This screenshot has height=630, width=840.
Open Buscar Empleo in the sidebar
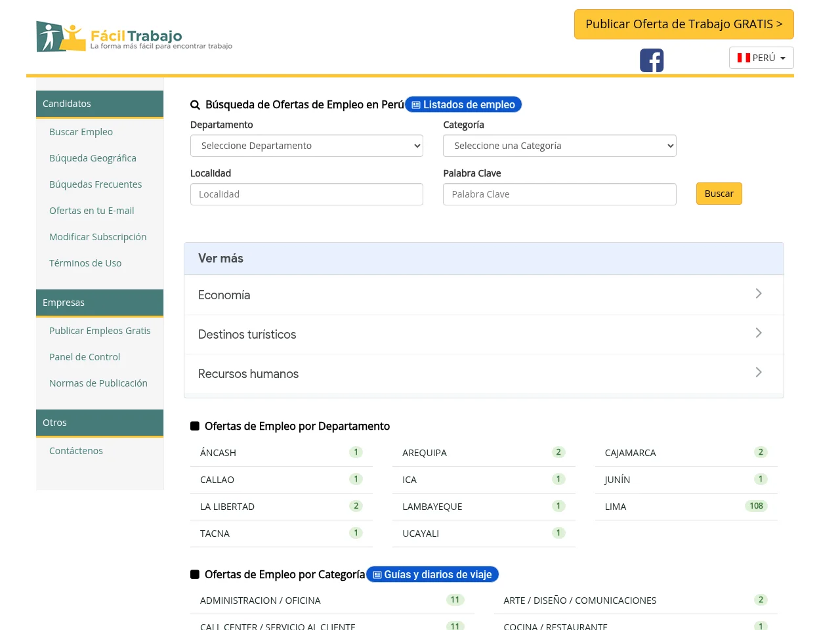pos(81,132)
